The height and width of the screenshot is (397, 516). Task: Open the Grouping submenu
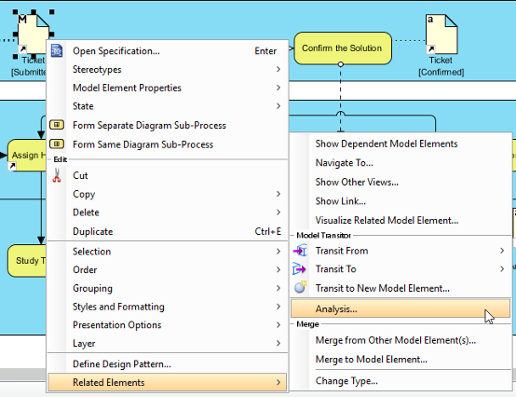(168, 288)
